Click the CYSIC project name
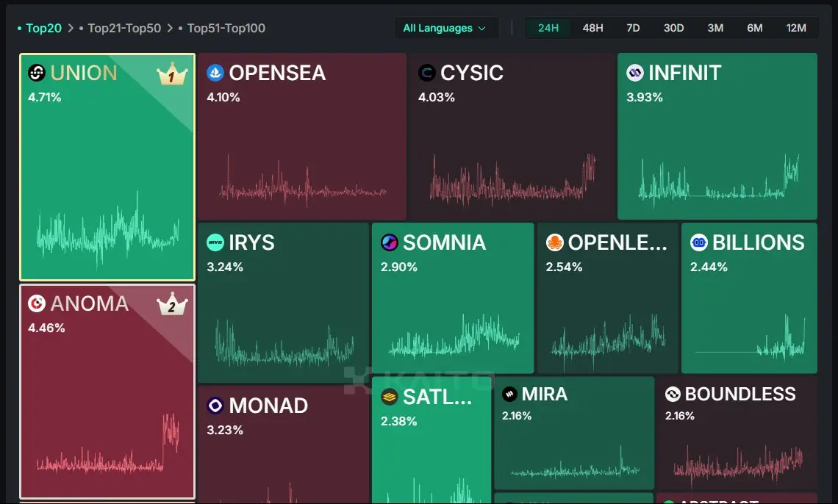 [x=472, y=73]
